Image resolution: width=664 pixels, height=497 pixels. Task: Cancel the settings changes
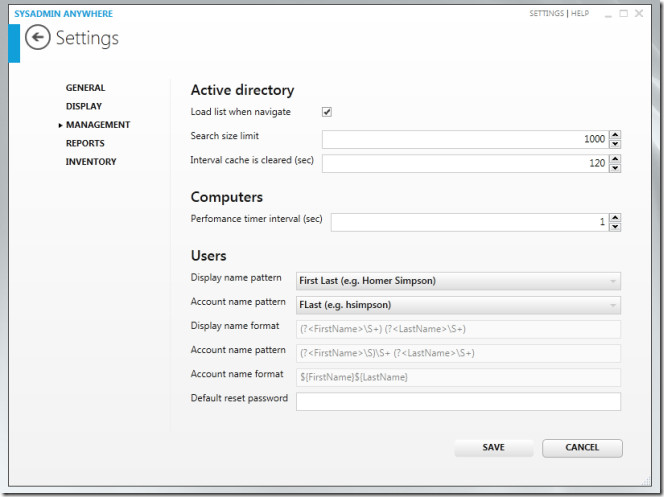(x=582, y=448)
